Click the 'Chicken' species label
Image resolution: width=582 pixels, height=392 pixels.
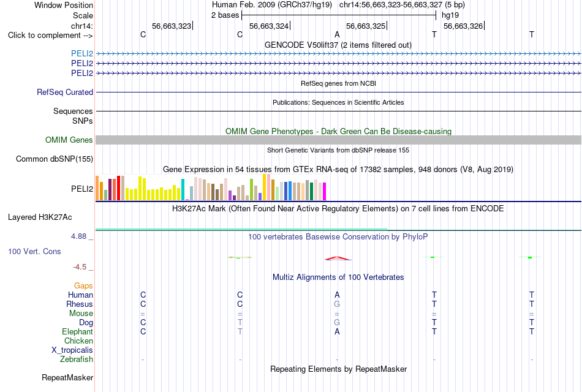(78, 341)
